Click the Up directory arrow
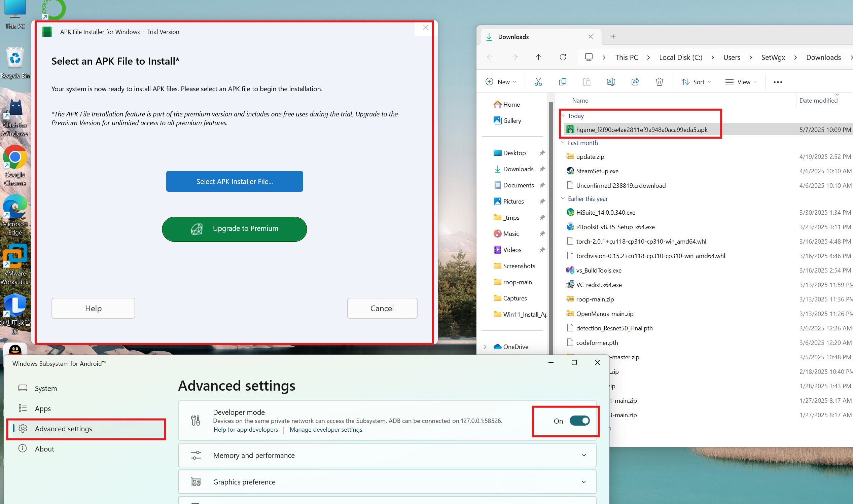 538,57
